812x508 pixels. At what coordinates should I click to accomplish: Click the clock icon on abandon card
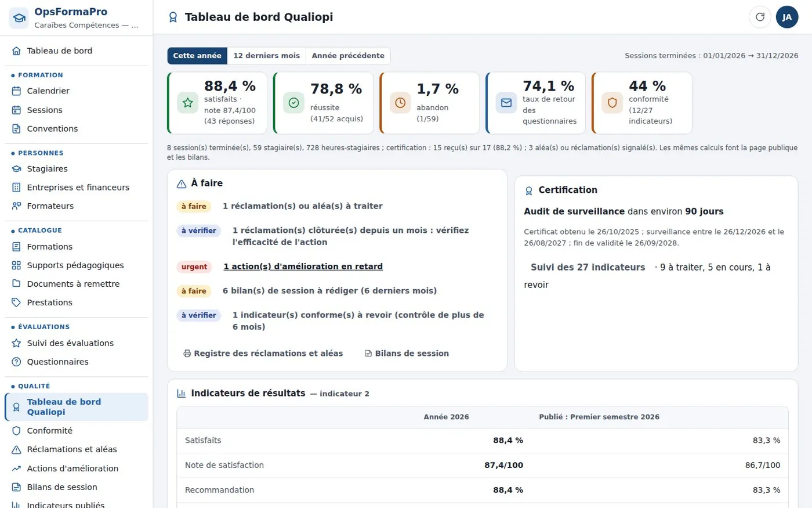(x=400, y=103)
